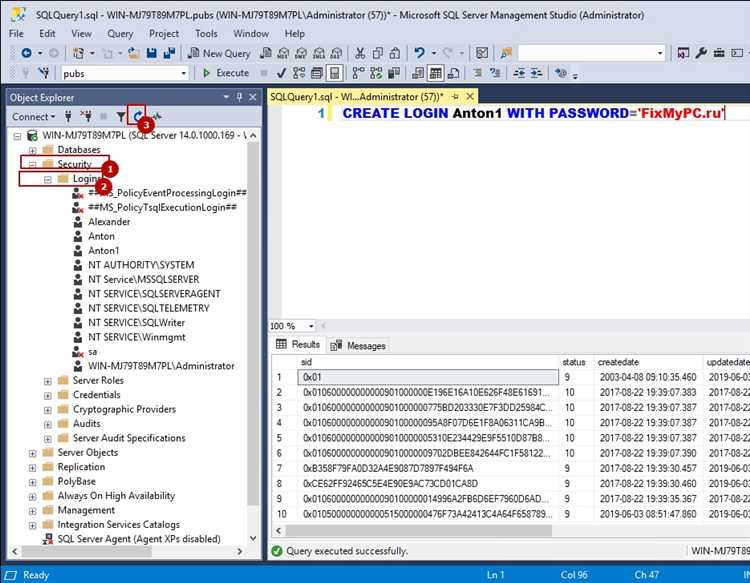Screen dimensions: 750x583
Task: Click the Open File folder icon
Action: tap(133, 53)
